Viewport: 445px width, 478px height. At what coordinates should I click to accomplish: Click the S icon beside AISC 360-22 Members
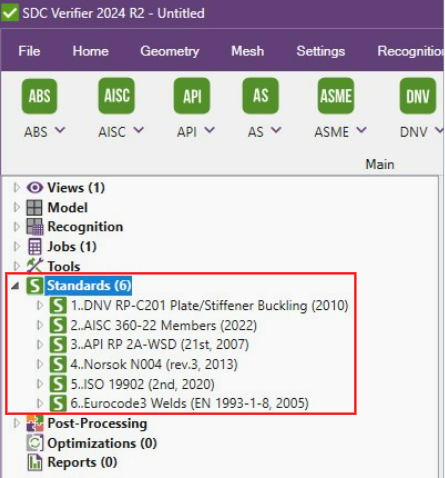58,325
